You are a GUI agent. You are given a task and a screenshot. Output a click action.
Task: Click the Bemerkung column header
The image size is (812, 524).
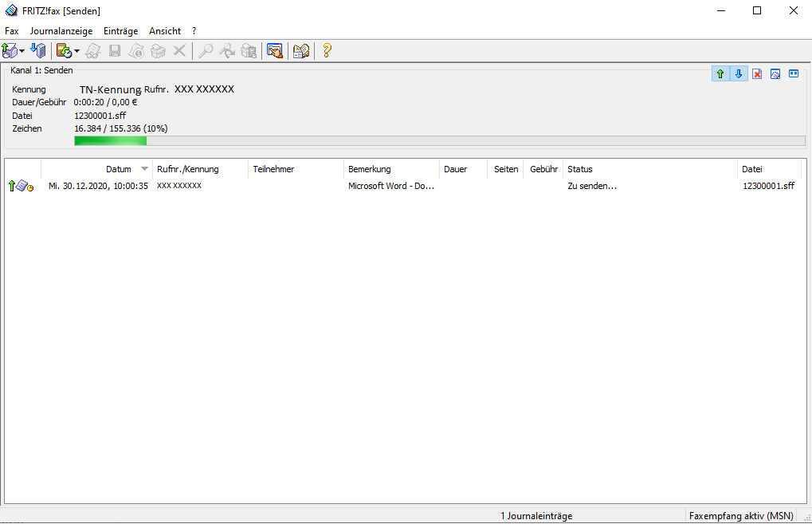click(369, 169)
